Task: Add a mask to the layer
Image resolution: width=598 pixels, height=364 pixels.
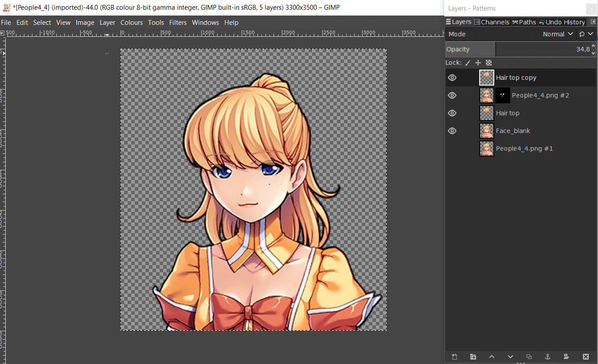Action: tap(566, 356)
